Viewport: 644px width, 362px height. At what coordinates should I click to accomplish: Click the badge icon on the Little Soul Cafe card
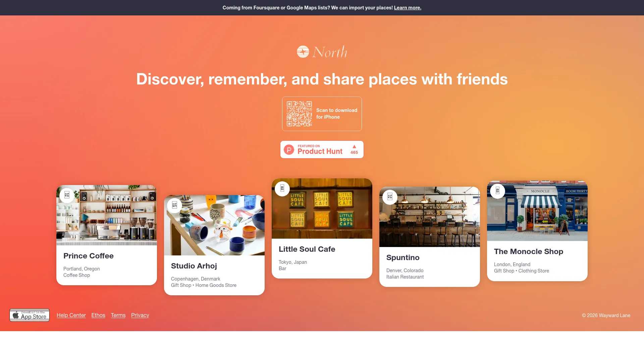point(282,189)
